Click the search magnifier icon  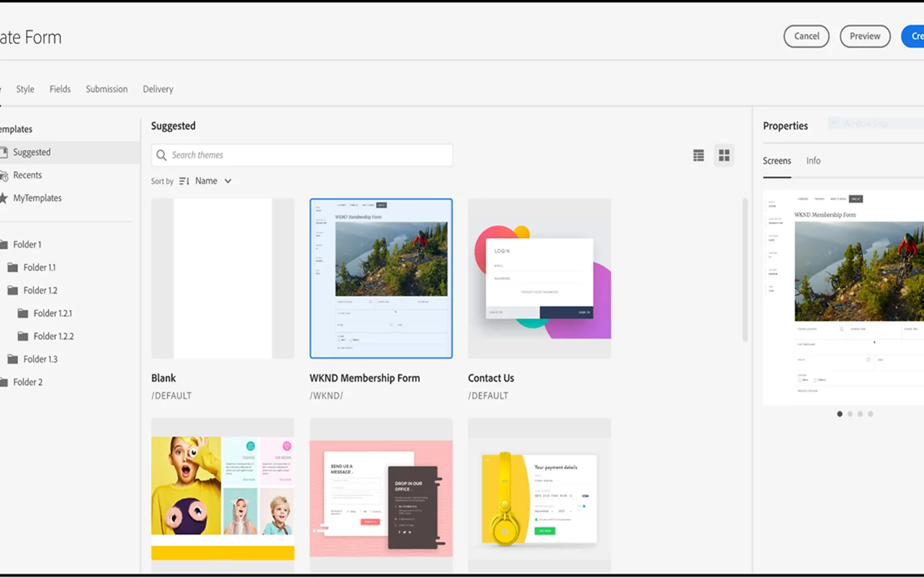(162, 155)
